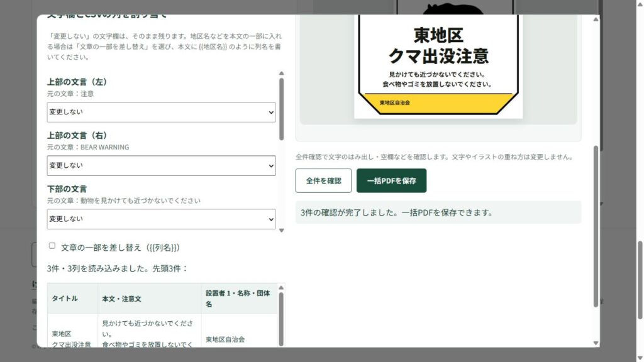The image size is (644, 362).
Task: Click the 上部の文言（左） heading
Action: [77, 82]
